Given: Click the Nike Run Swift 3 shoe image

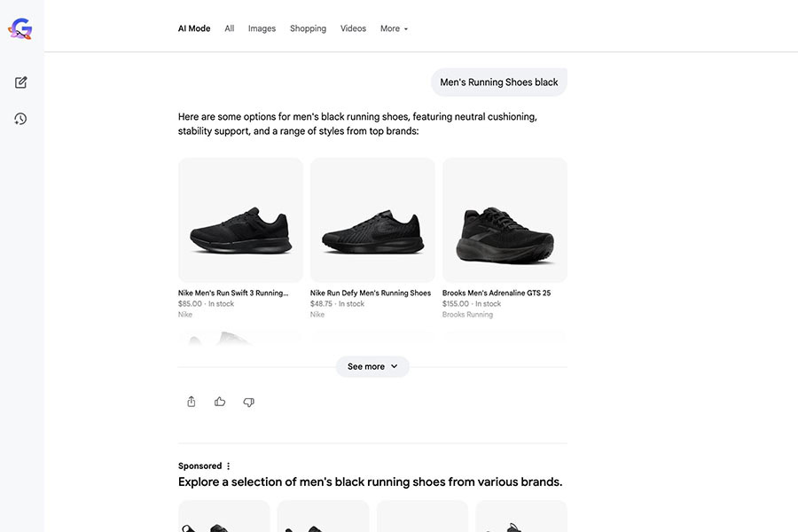Looking at the screenshot, I should [240, 220].
